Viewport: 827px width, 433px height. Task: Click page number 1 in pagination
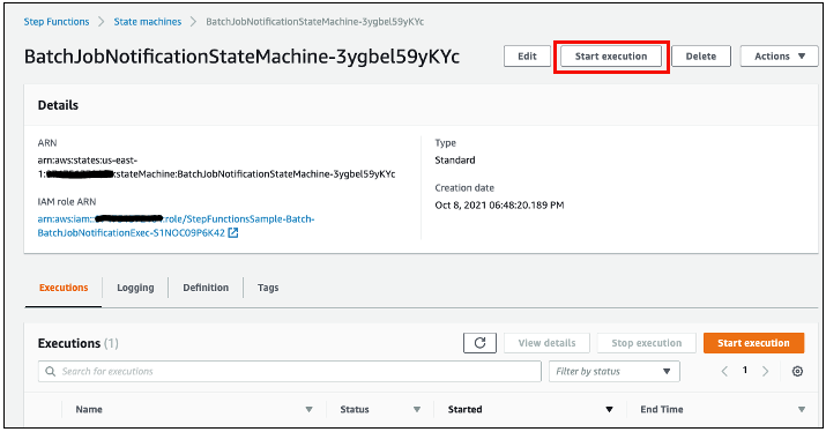coord(745,370)
